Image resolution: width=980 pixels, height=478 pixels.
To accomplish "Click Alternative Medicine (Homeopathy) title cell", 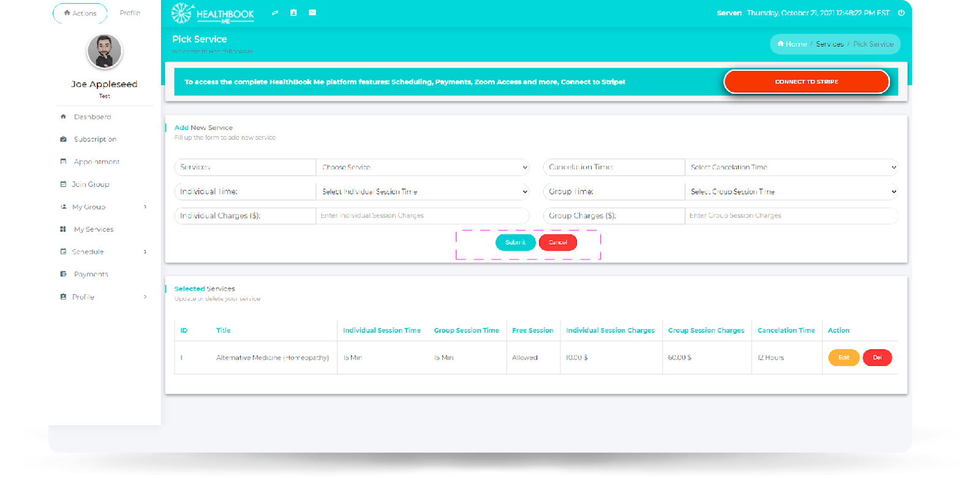I will [x=273, y=358].
